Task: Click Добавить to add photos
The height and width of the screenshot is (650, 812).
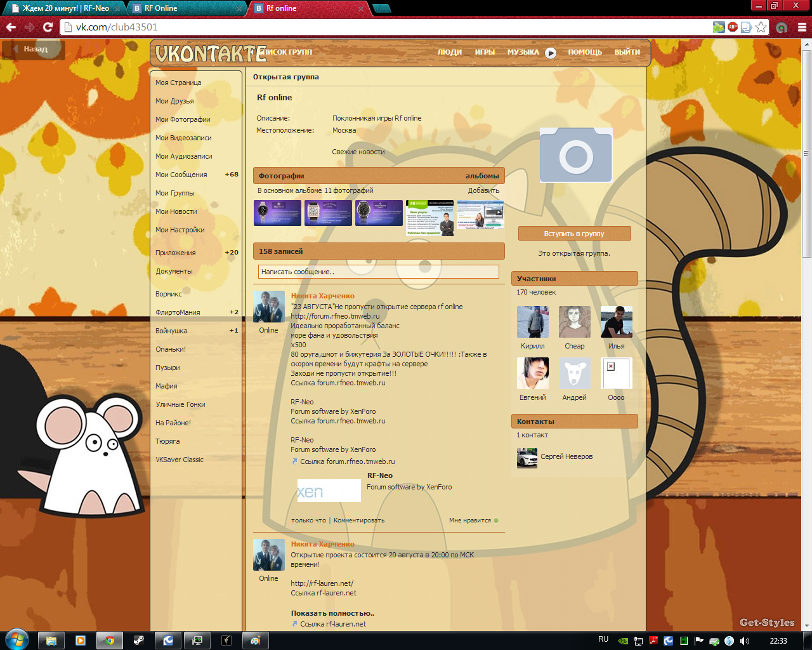Action: [x=483, y=190]
